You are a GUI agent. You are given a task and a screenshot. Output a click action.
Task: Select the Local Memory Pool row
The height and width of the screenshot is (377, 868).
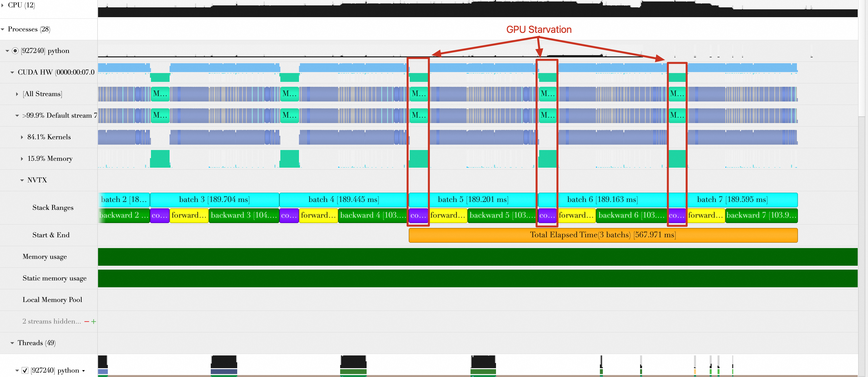click(52, 300)
